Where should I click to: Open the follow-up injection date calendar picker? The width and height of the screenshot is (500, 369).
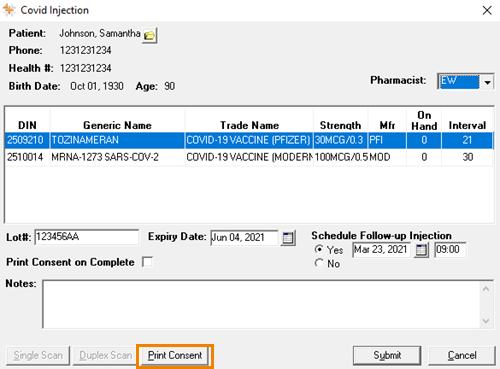421,250
